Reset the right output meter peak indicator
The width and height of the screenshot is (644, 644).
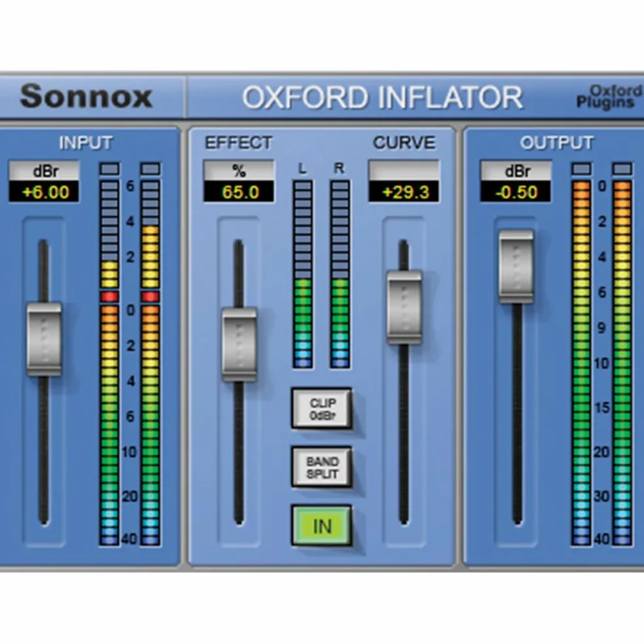[x=622, y=170]
